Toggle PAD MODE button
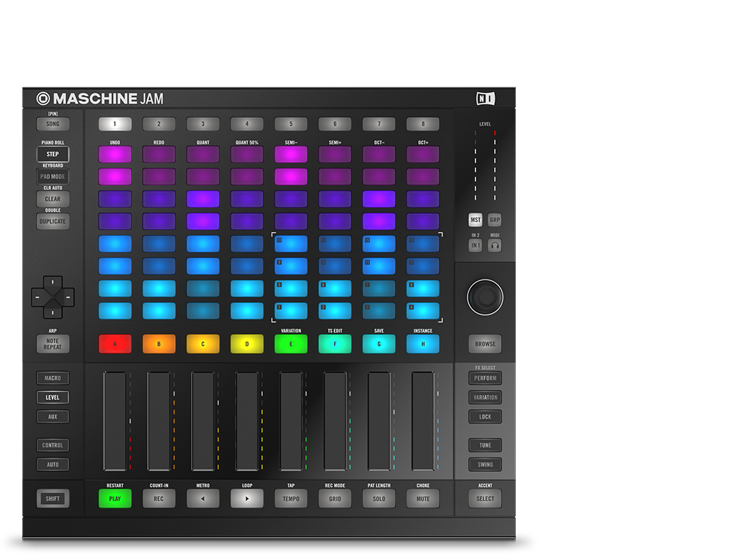The image size is (747, 560). click(x=53, y=177)
